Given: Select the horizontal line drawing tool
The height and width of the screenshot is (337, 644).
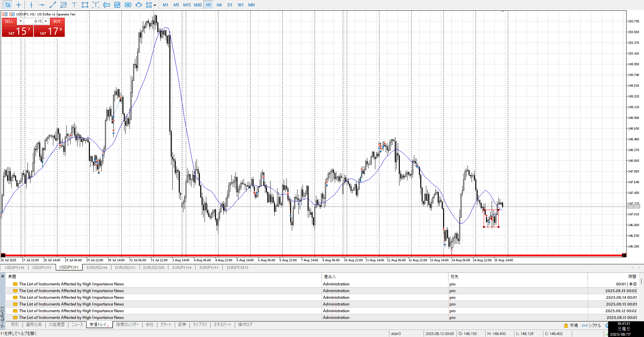Looking at the screenshot, I should coord(42,5).
